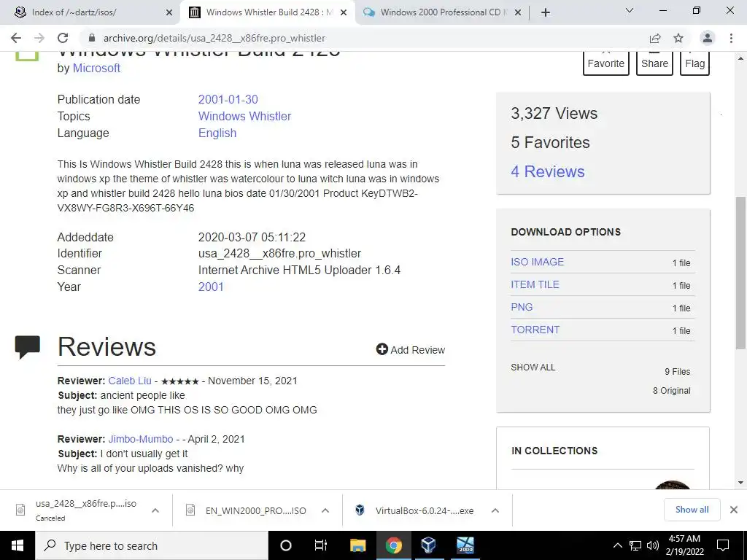Click the padlock site info icon

(x=92, y=38)
